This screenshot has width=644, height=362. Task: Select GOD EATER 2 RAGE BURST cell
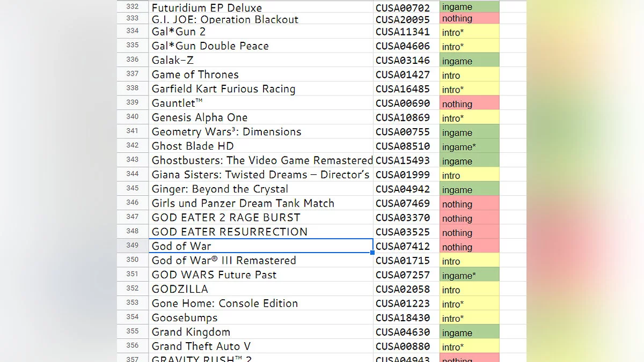[261, 218]
